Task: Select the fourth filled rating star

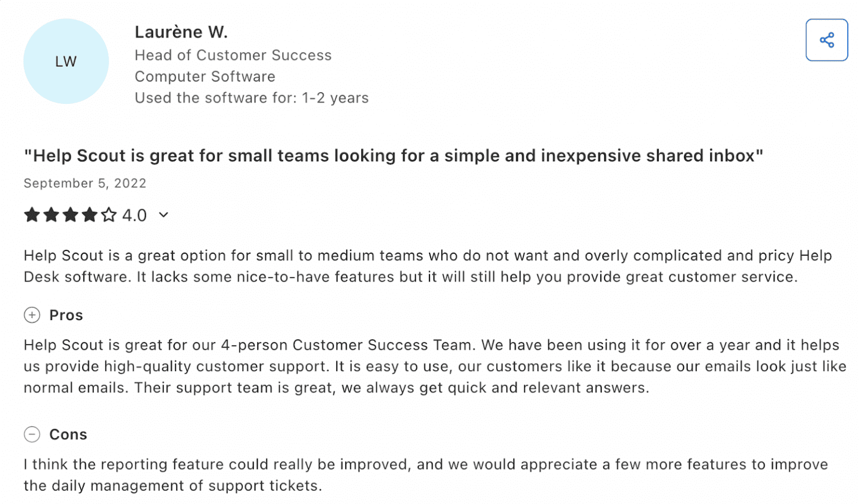Action: tap(89, 215)
